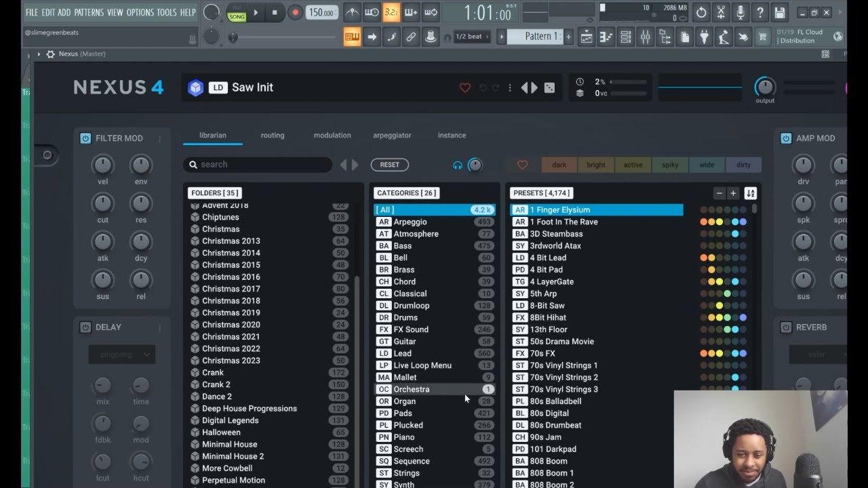Open the preset header three-dot menu

click(510, 87)
